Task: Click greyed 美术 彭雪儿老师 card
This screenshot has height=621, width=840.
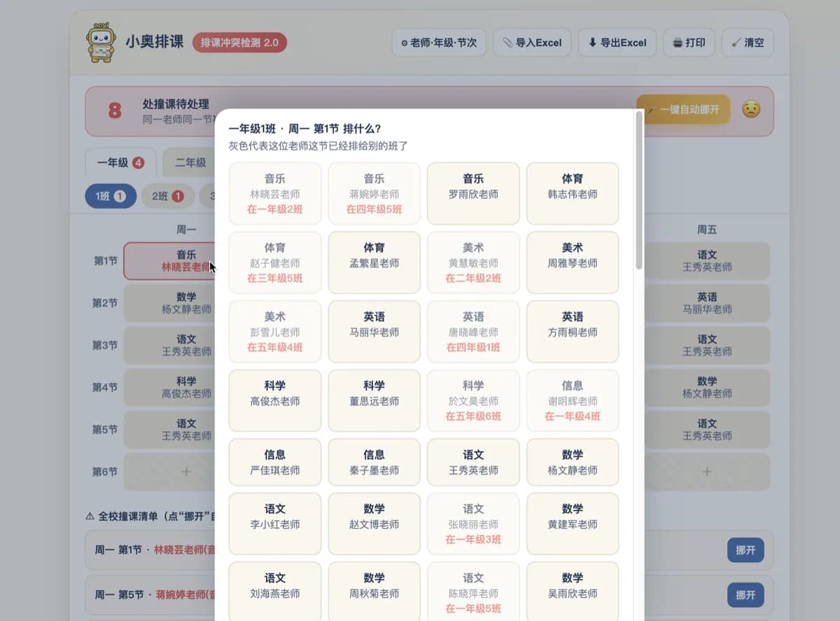Action: pyautogui.click(x=275, y=331)
